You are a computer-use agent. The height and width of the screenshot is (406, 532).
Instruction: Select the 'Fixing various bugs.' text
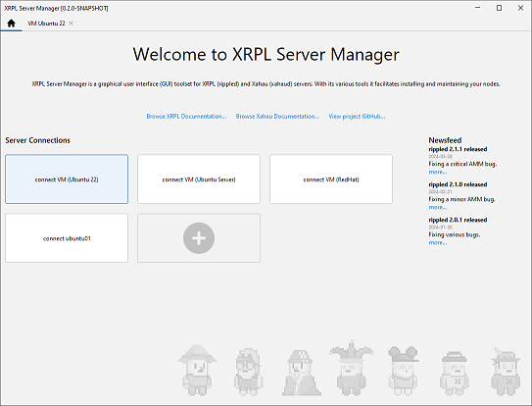[455, 234]
